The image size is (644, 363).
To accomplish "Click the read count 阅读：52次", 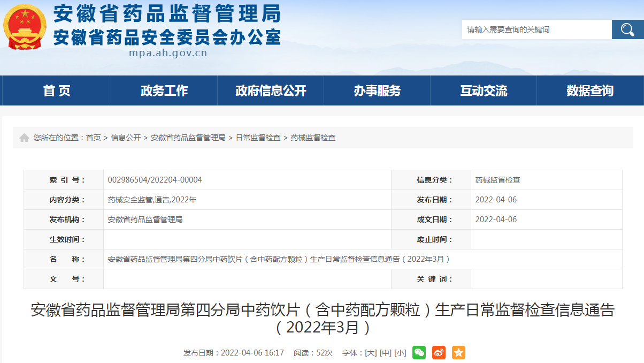I will tap(313, 353).
